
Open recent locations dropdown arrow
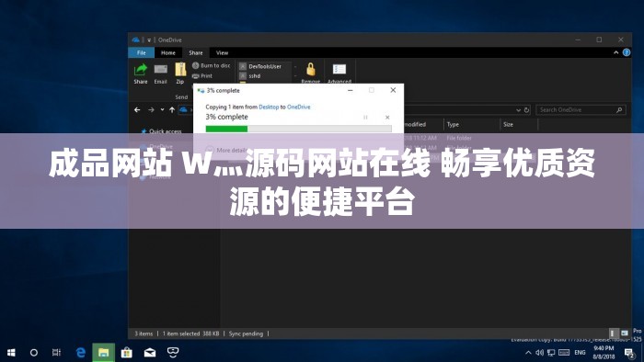pos(162,110)
